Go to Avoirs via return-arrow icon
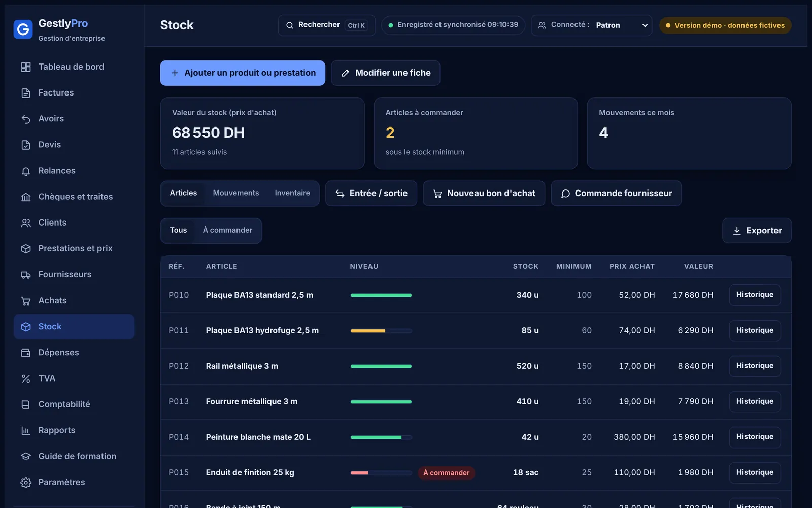 point(26,119)
